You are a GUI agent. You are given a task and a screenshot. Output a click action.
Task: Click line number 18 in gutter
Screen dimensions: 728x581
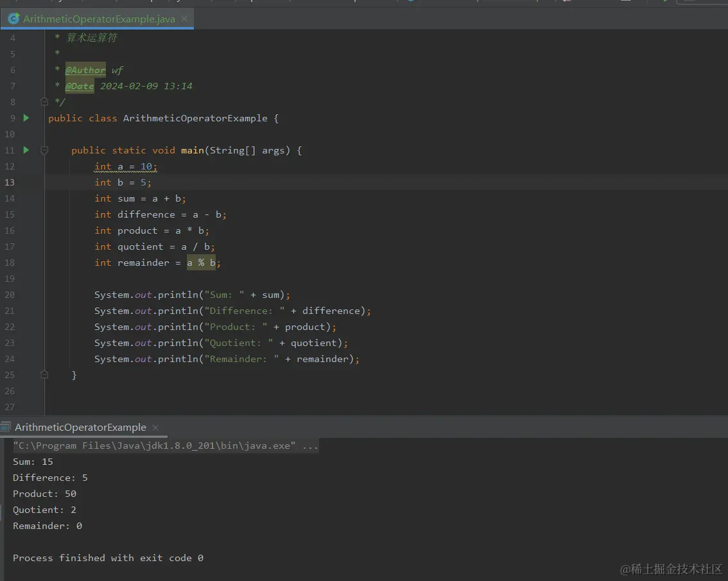click(10, 263)
